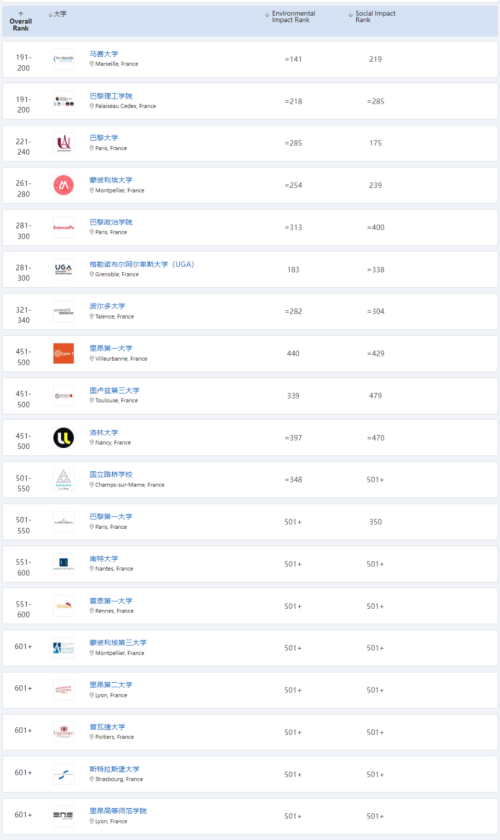Click the pink Montpellier university logo
500x840 pixels.
click(x=63, y=185)
